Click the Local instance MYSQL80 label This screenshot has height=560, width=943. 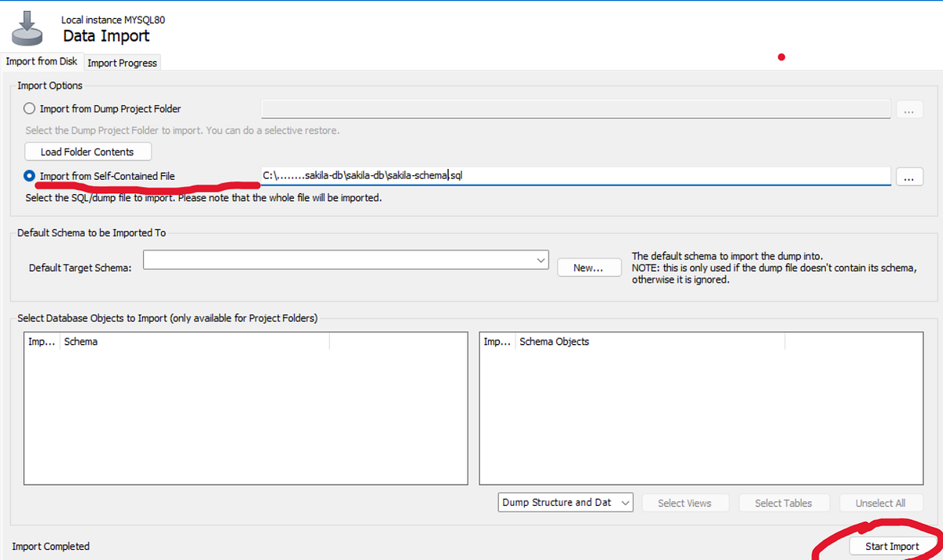113,20
